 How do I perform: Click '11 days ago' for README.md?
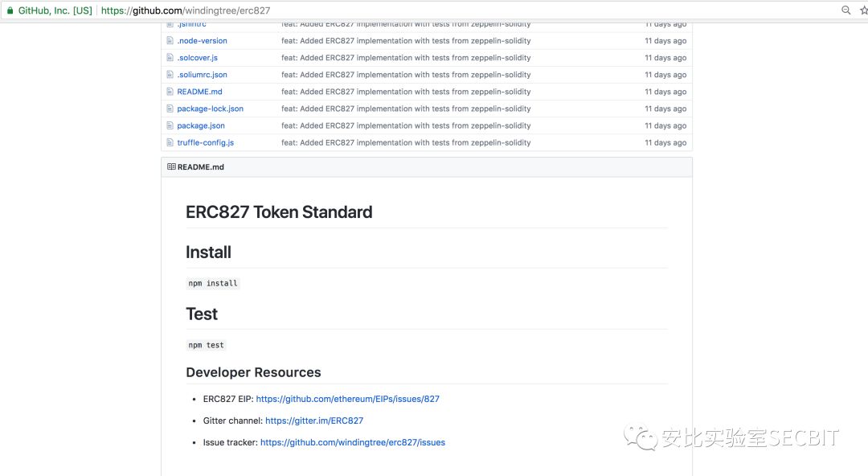tap(665, 92)
